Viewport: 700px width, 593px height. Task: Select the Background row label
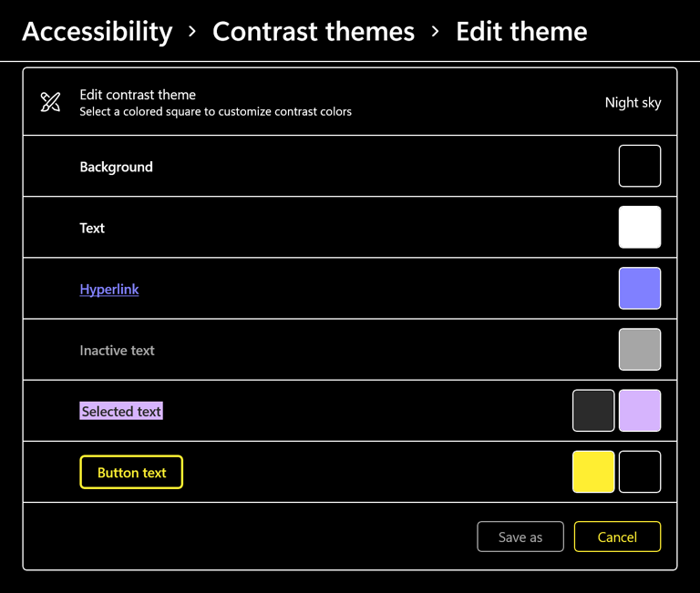(x=117, y=168)
